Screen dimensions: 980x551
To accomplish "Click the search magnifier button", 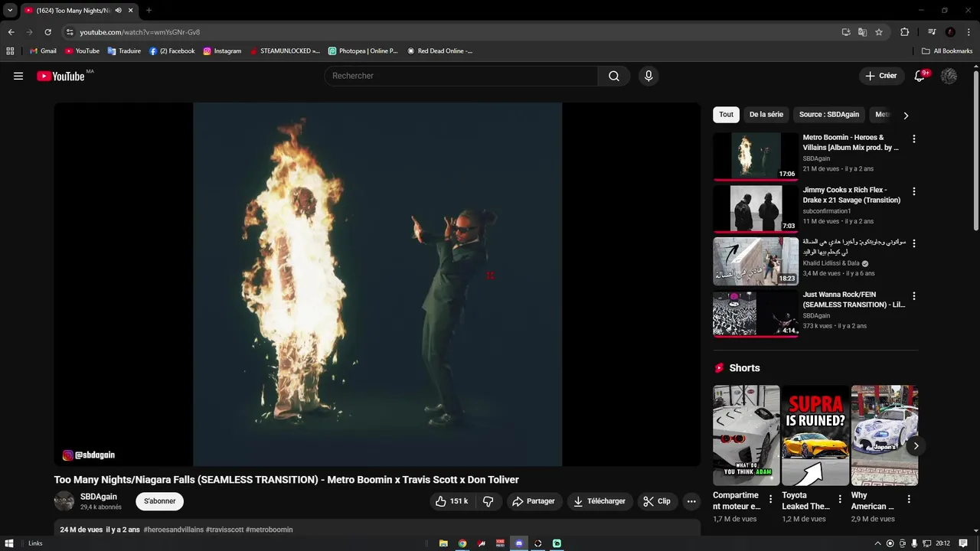I will click(614, 76).
